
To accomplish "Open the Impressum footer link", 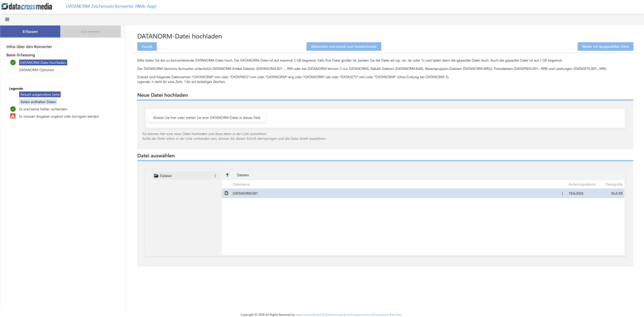I will (381, 314).
